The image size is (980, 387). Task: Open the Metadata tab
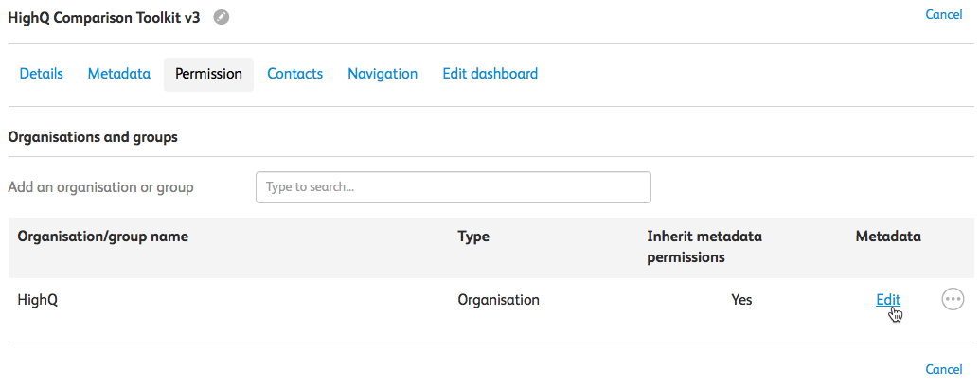[x=119, y=74]
